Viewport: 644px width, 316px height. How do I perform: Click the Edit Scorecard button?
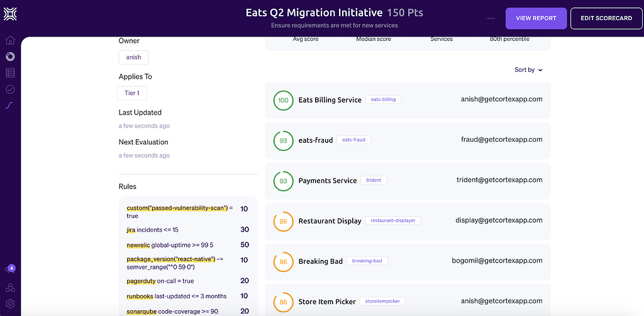(606, 18)
